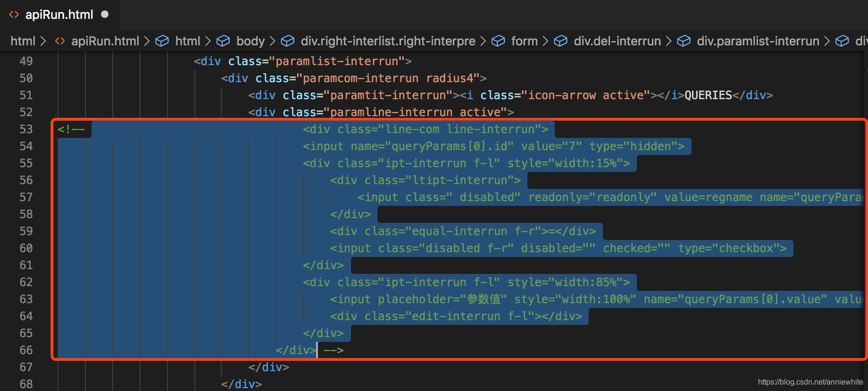
Task: Expand chevron after form breadcrumb
Action: (x=545, y=41)
